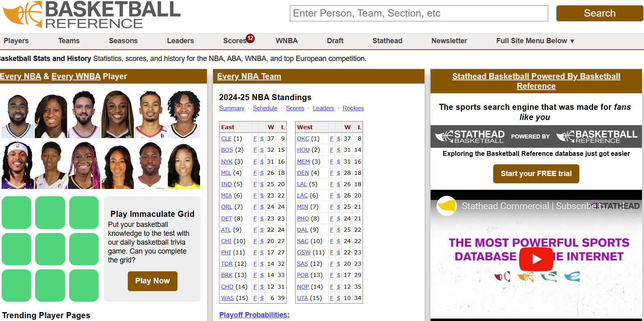Open the Rookies link
This screenshot has width=644, height=321.
pos(353,108)
